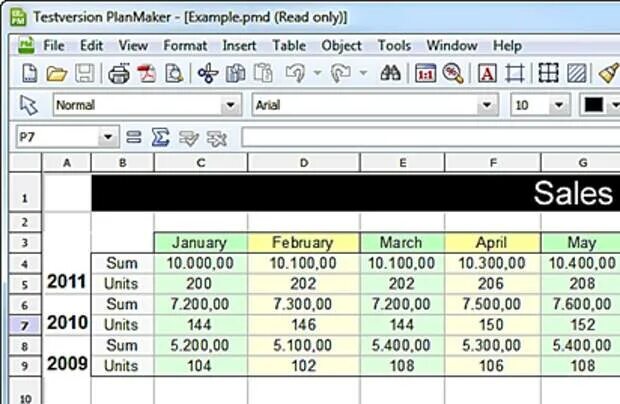This screenshot has height=404, width=620.
Task: Open the View menu
Action: [133, 45]
